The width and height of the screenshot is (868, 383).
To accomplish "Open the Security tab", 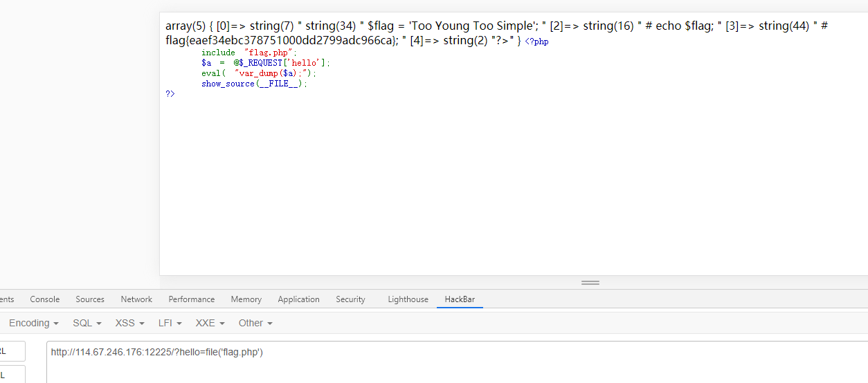I will [350, 299].
